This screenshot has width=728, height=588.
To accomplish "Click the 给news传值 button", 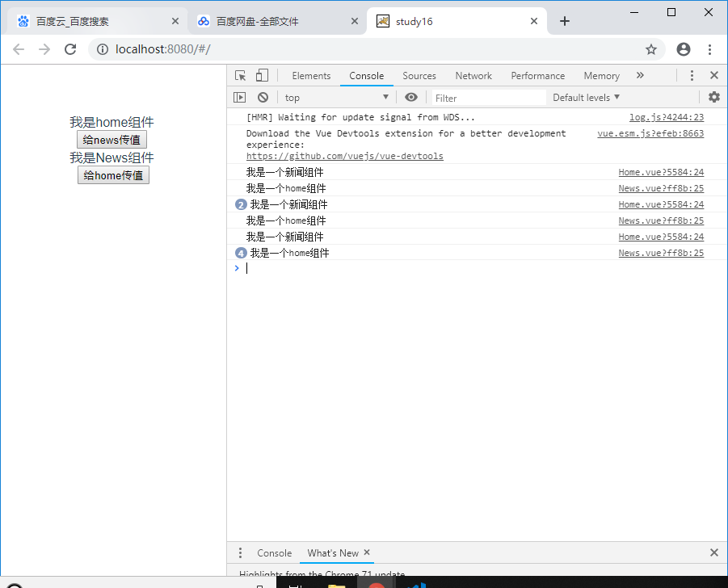I will click(112, 140).
